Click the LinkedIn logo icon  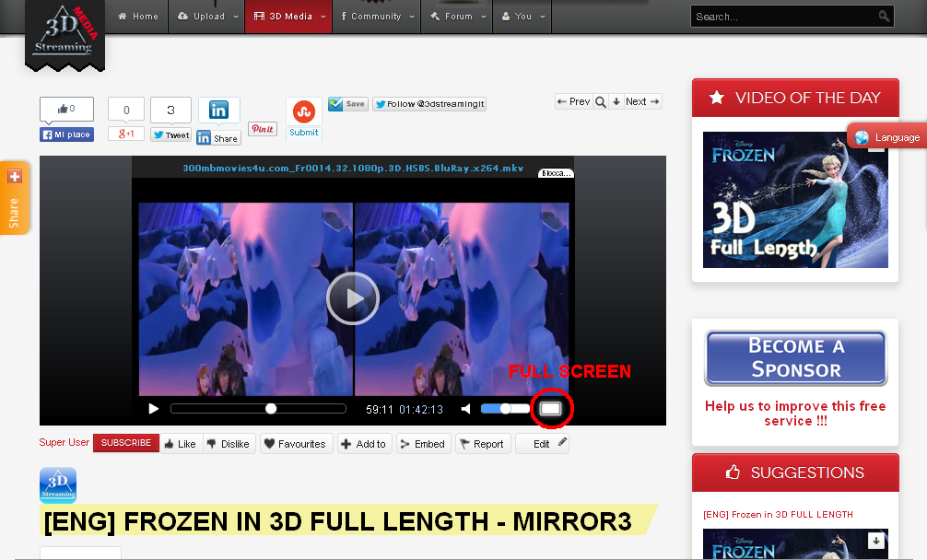(218, 111)
